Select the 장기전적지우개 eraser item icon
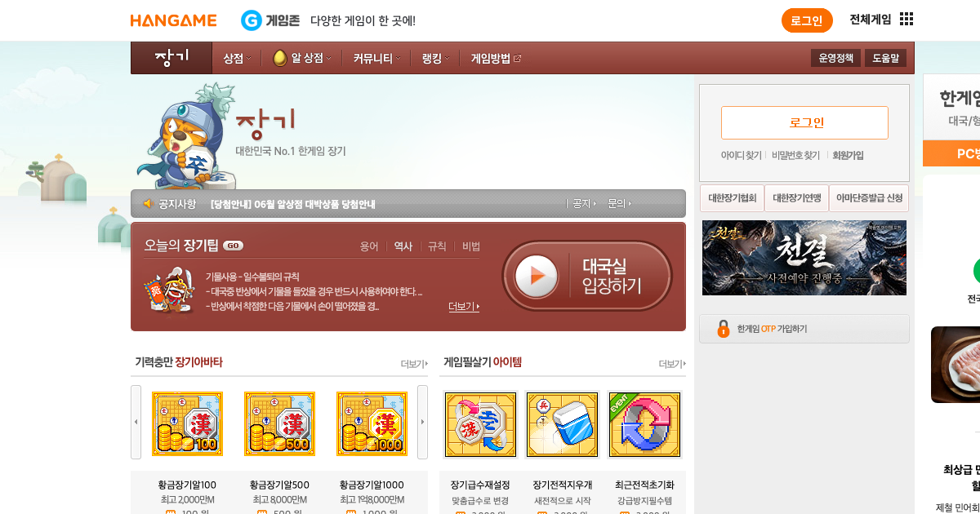The image size is (980, 514). point(562,424)
